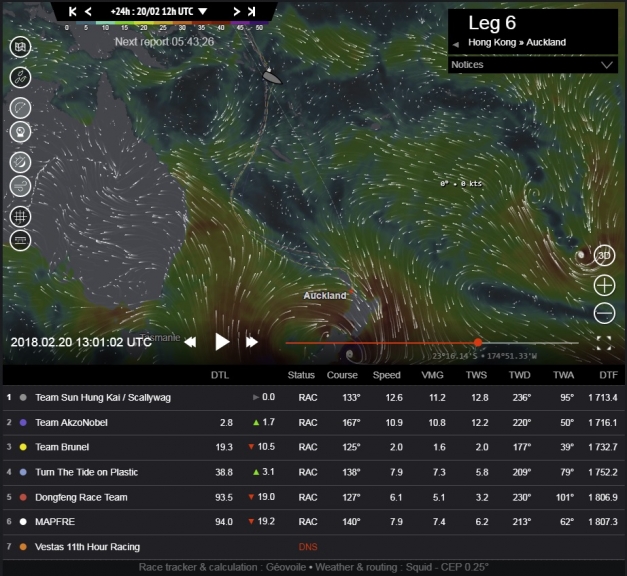Sort table by VMG column
This screenshot has height=576, width=627.
point(432,375)
